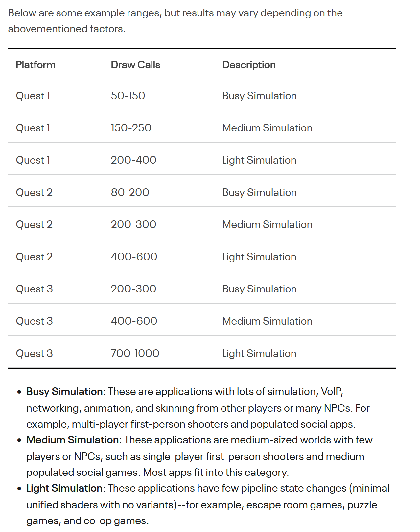The image size is (420, 532).
Task: Click Quest 3 in the 700-1000 row
Action: [x=34, y=353]
